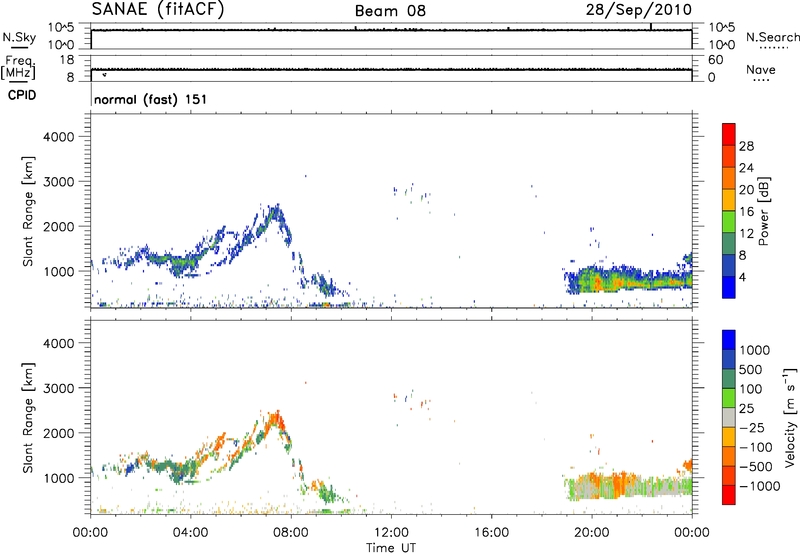Select the 'normal (fast) 151' mode text
This screenshot has width=800, height=554.
point(151,99)
